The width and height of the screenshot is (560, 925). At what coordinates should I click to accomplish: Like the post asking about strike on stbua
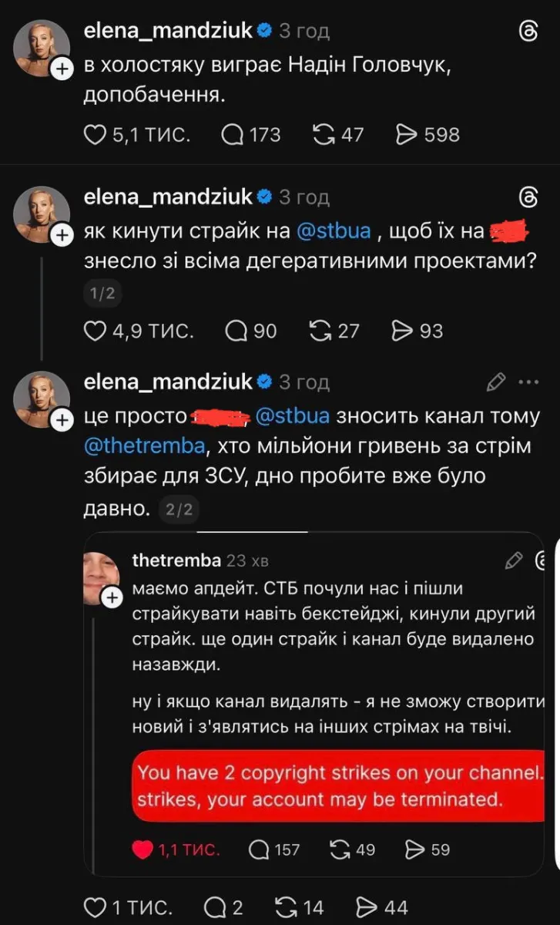coord(94,331)
